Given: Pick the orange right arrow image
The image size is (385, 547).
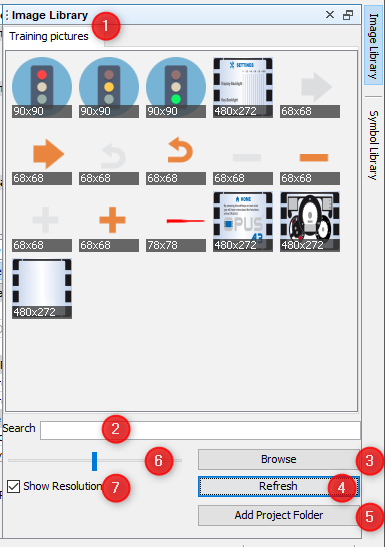Looking at the screenshot, I should coord(42,155).
